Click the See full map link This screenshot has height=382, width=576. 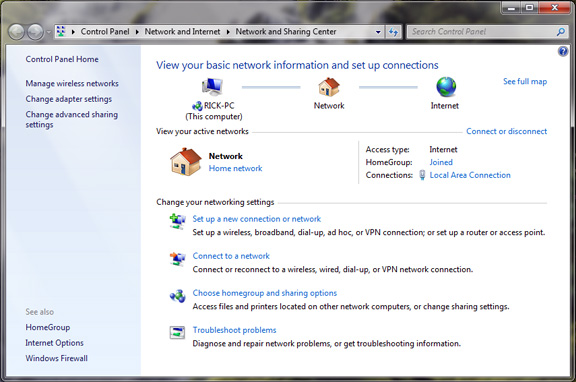tap(525, 82)
